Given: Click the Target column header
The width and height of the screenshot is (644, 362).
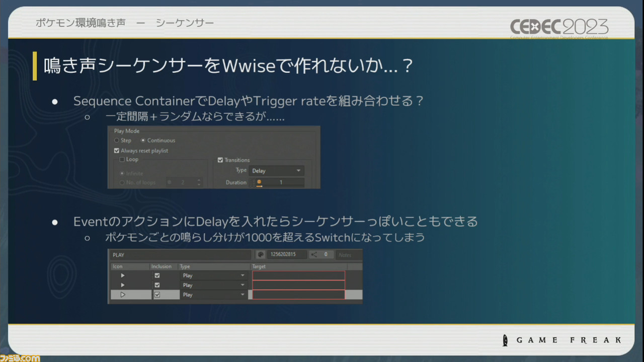Looking at the screenshot, I should [259, 266].
